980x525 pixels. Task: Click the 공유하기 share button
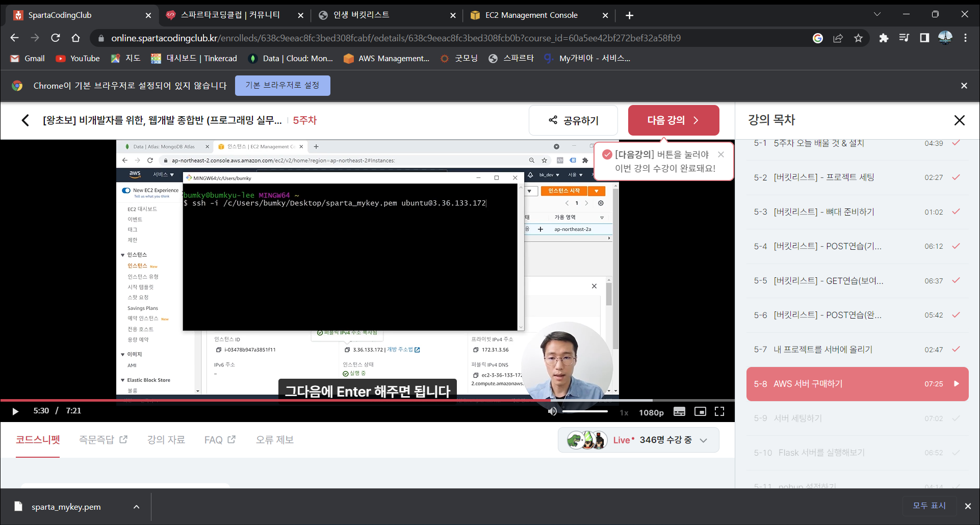point(574,120)
